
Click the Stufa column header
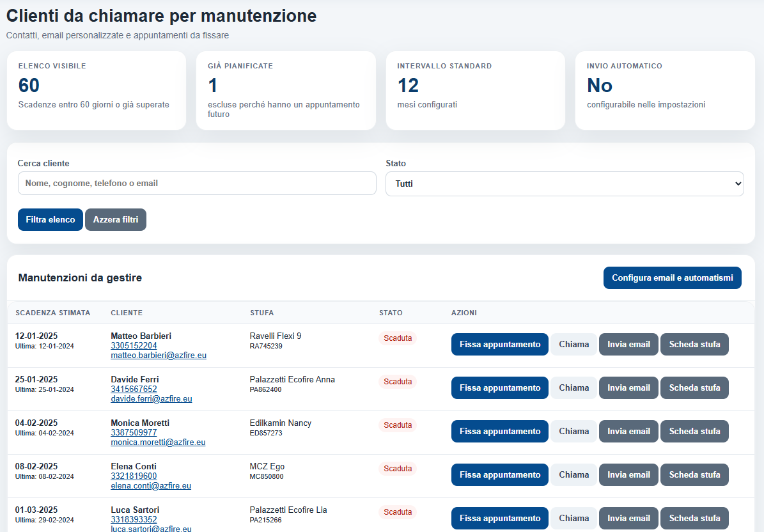tap(261, 313)
